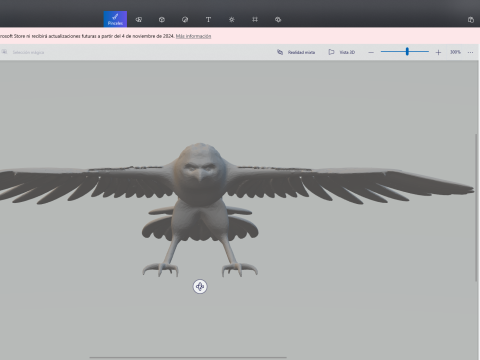
Task: Follow the 'Más información' link
Action: (193, 36)
